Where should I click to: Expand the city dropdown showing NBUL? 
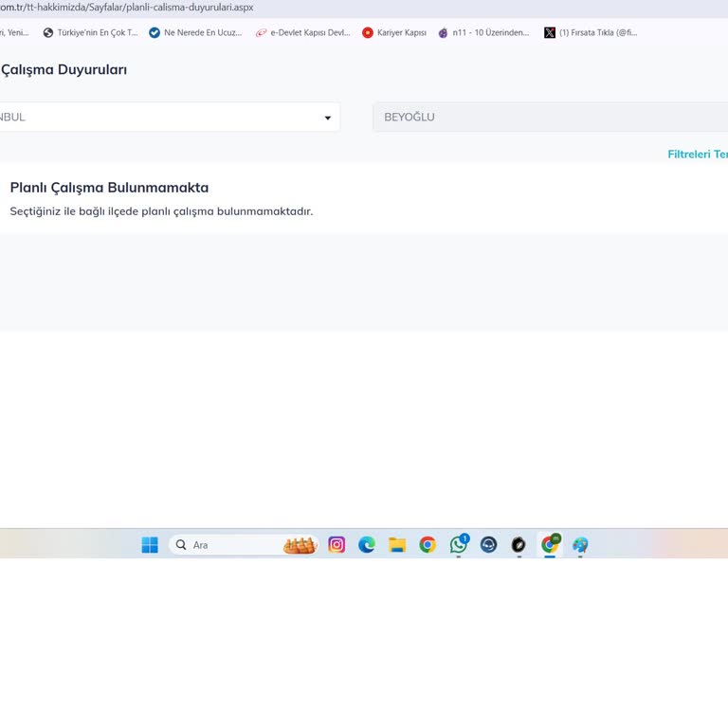169,117
